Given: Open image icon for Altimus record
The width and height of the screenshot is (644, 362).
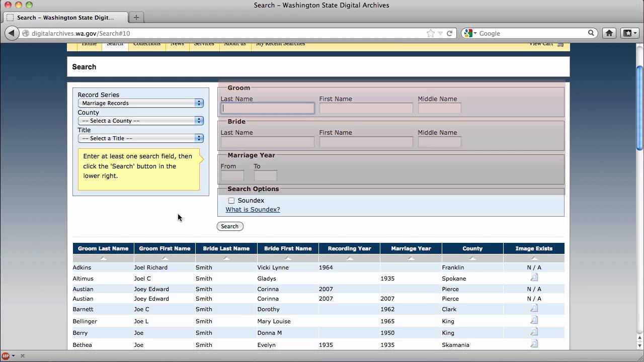Looking at the screenshot, I should pos(534,278).
